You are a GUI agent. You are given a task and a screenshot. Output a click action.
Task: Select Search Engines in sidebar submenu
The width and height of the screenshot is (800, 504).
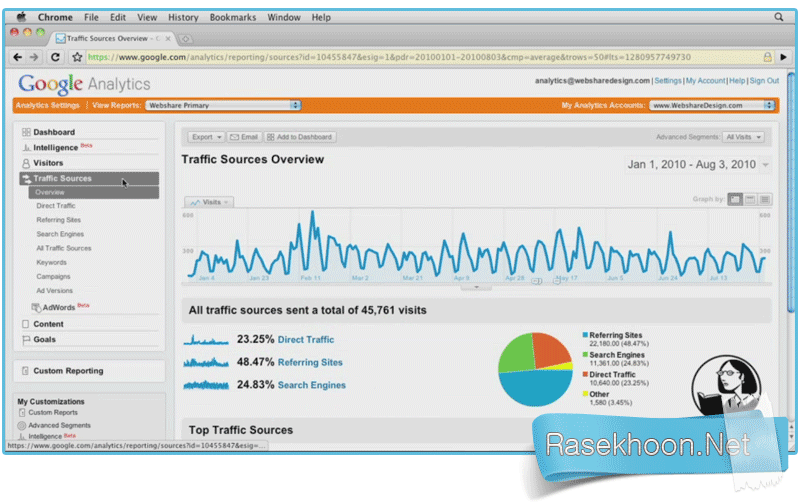(60, 234)
